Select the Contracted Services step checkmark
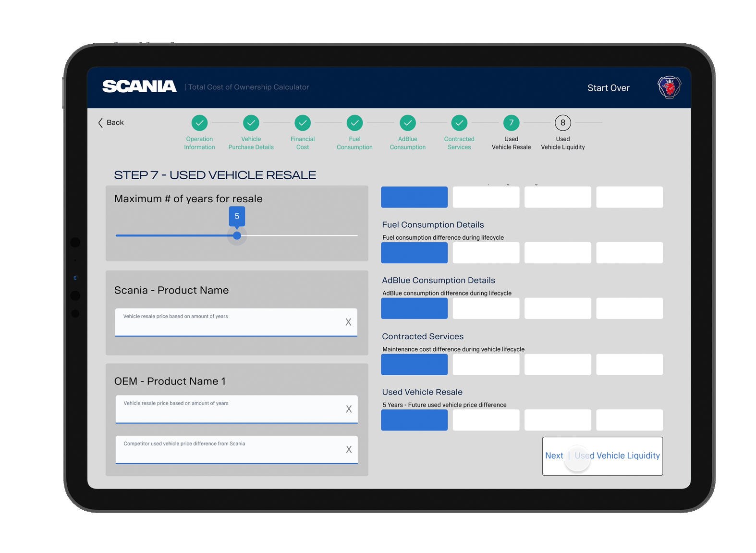 (459, 123)
